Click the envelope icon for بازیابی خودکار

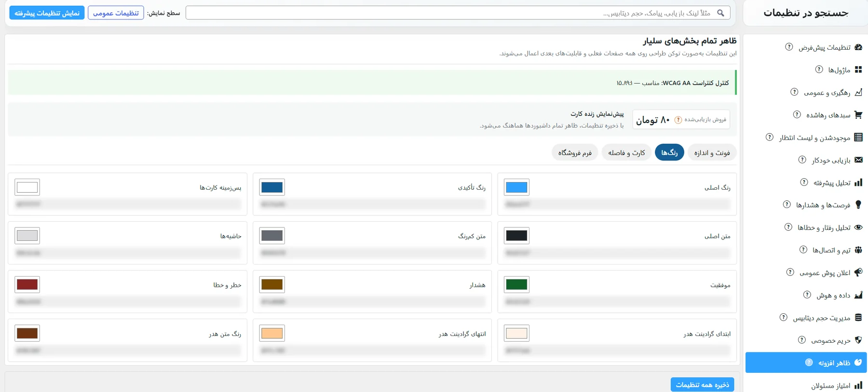tap(858, 160)
